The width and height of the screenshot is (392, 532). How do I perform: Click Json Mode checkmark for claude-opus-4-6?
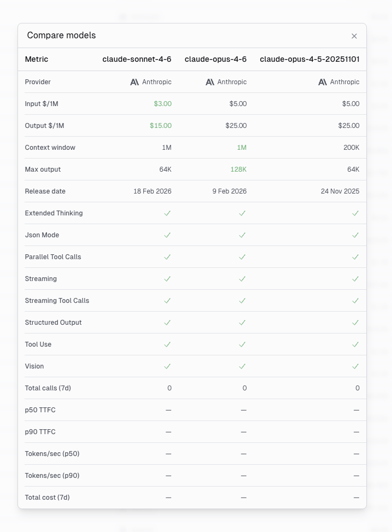(x=242, y=235)
